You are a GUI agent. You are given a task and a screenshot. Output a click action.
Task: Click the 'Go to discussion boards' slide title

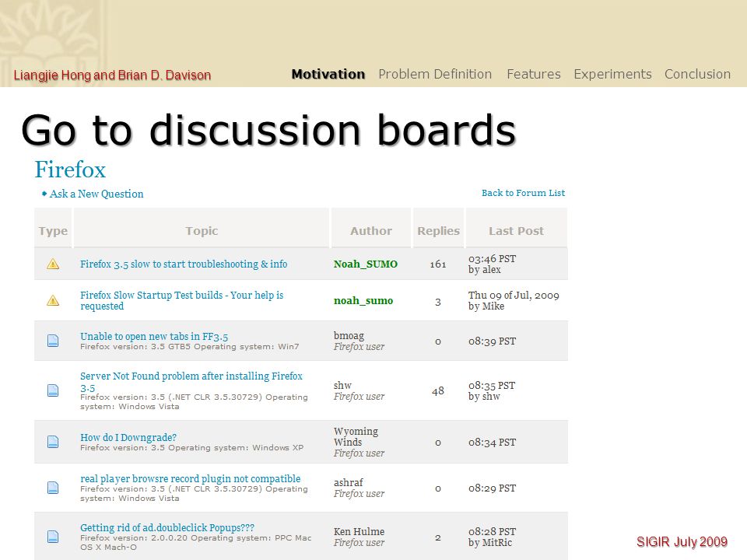pyautogui.click(x=268, y=130)
